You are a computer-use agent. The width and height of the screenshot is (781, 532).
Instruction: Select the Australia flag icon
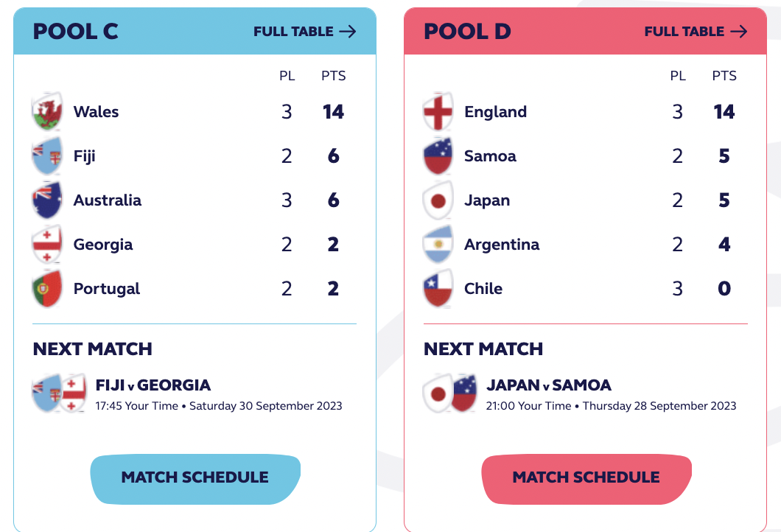click(x=47, y=200)
